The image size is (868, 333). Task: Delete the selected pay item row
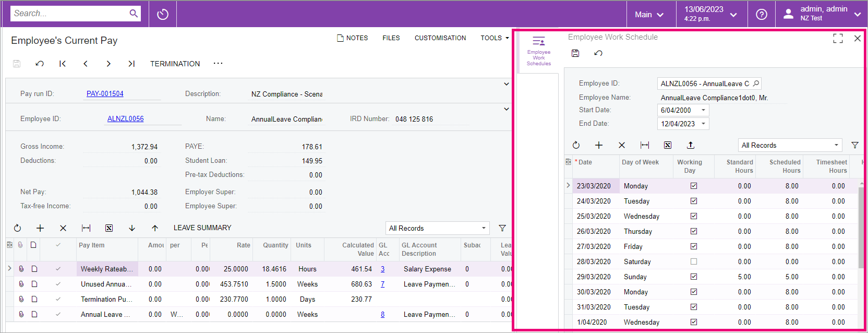[63, 228]
